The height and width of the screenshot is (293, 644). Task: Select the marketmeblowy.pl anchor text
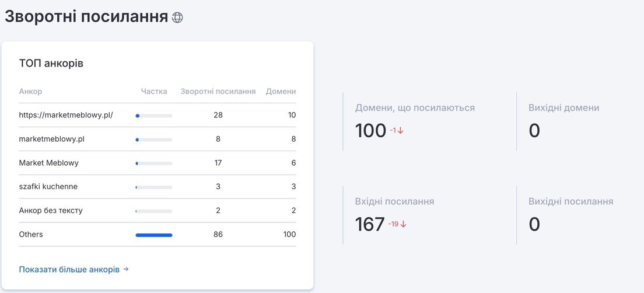click(52, 139)
